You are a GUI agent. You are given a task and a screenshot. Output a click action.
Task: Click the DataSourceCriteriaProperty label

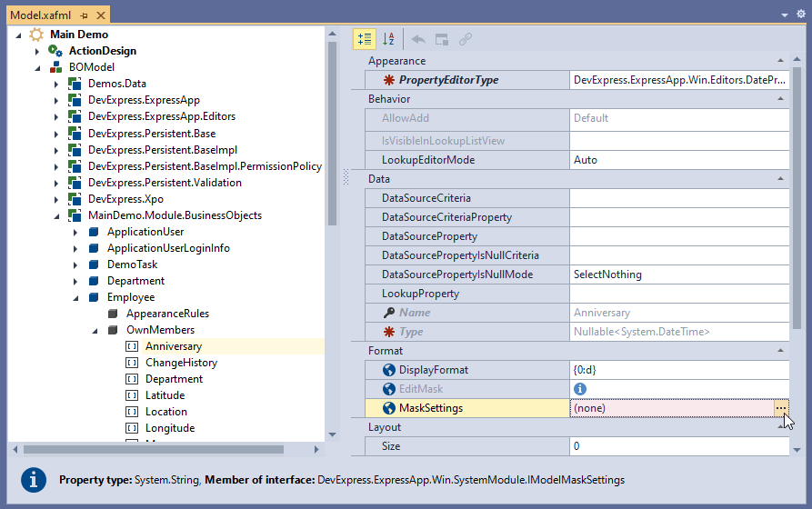pyautogui.click(x=446, y=217)
